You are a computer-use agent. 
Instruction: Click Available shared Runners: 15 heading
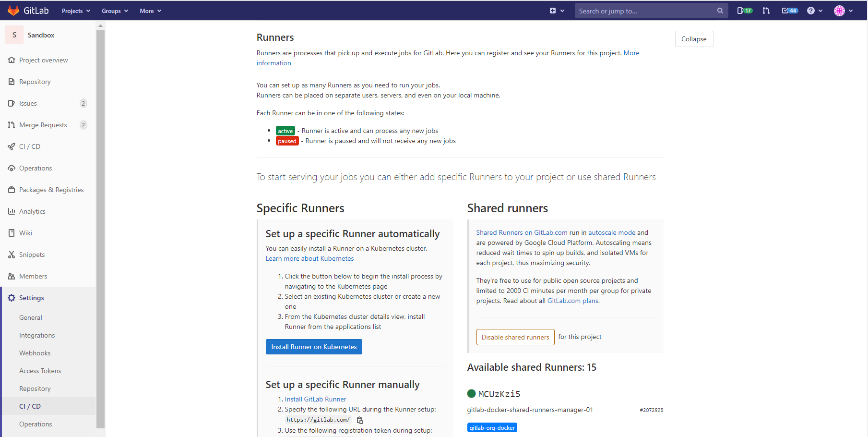tap(532, 367)
